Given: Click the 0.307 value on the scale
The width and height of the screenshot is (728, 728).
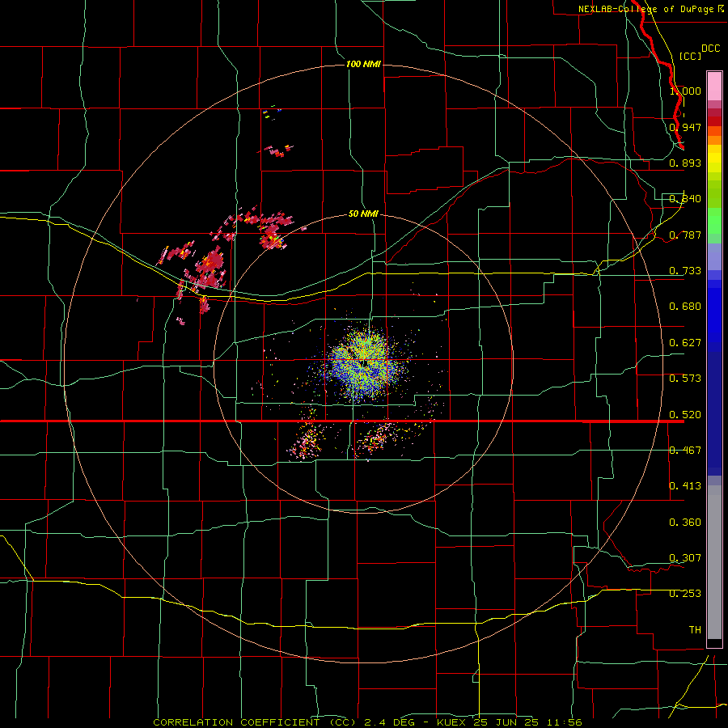Looking at the screenshot, I should point(685,558).
